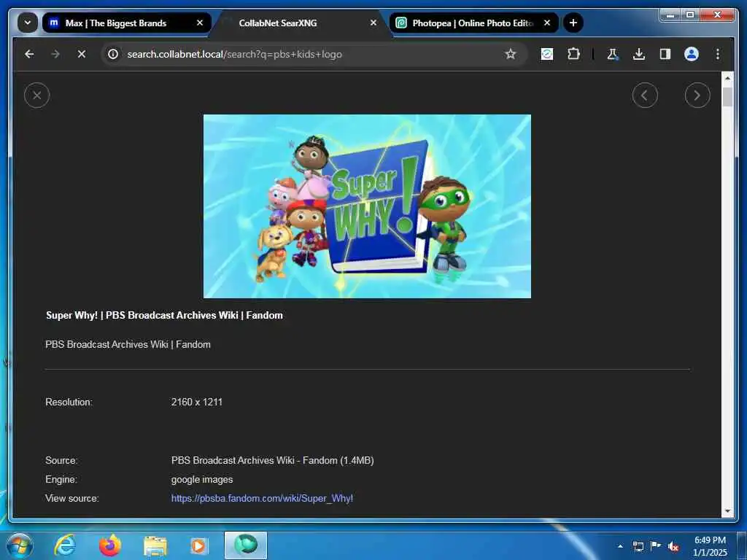
Task: Open Windows Explorer folder from taskbar
Action: click(x=155, y=545)
